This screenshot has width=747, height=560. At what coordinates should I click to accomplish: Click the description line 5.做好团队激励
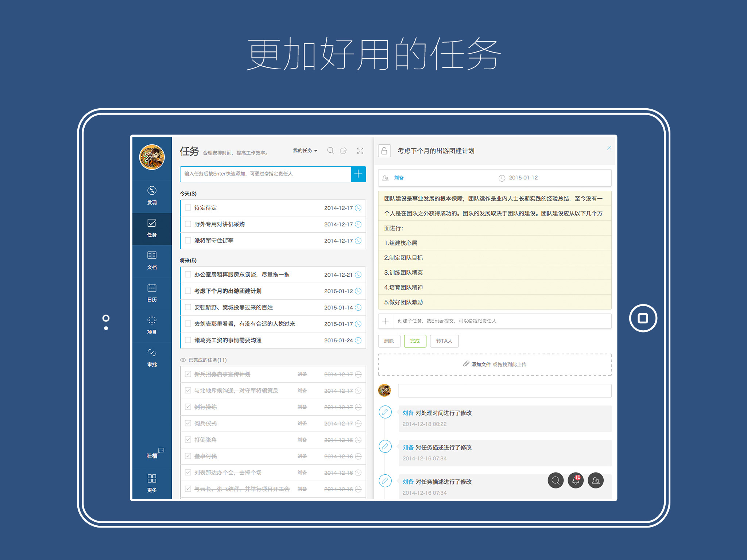[403, 302]
